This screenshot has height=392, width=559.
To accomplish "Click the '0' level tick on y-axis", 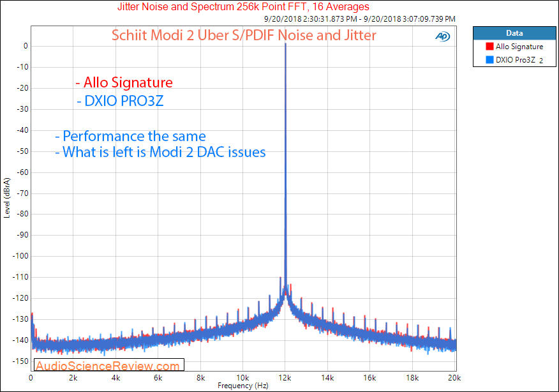I will coord(26,46).
